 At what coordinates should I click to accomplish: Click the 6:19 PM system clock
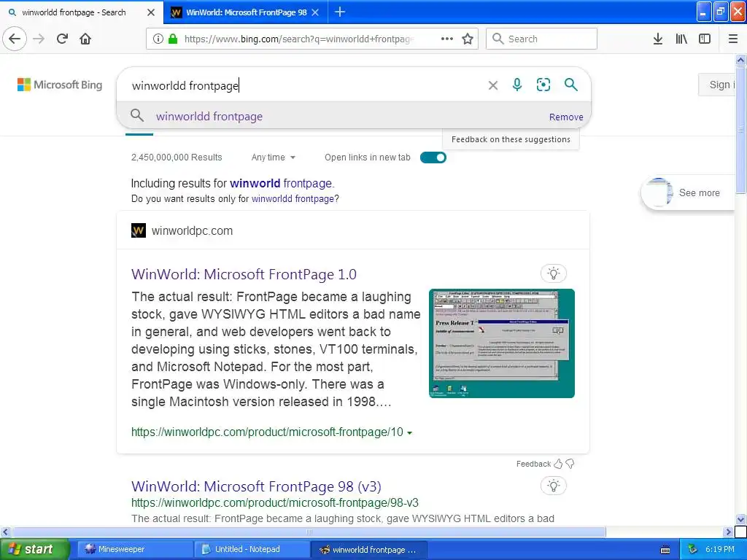point(720,549)
